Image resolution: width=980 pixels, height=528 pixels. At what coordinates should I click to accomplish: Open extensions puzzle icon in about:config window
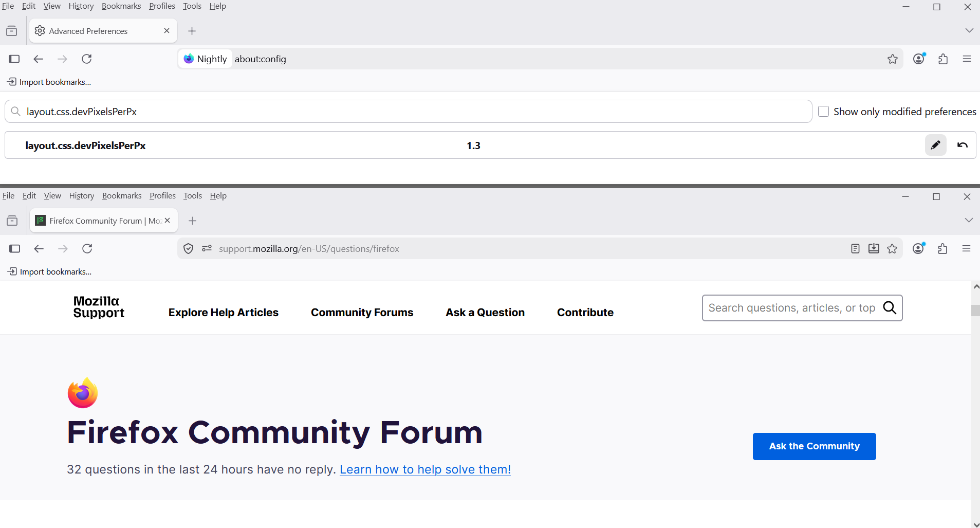click(943, 59)
